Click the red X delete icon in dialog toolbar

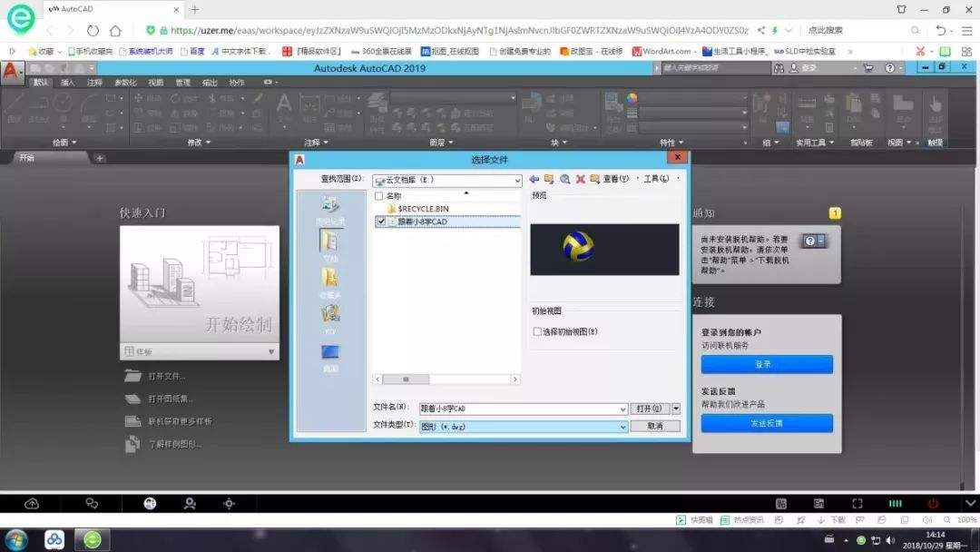click(x=580, y=178)
